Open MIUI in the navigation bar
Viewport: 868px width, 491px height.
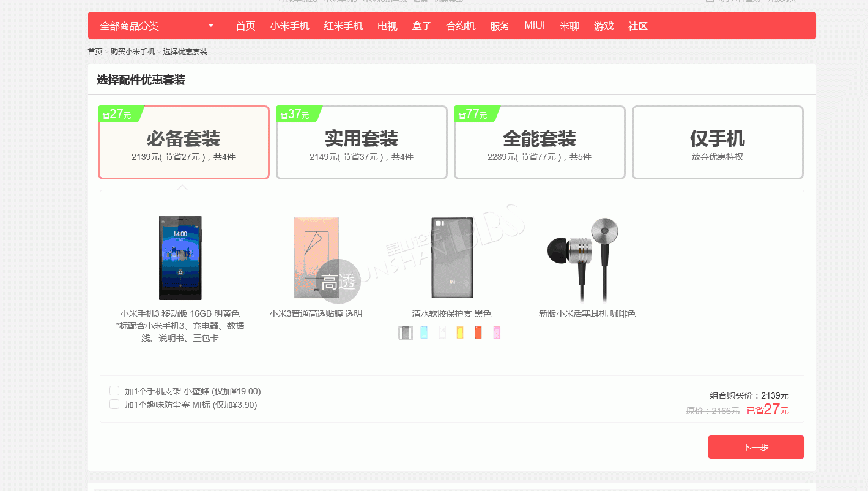pyautogui.click(x=535, y=26)
